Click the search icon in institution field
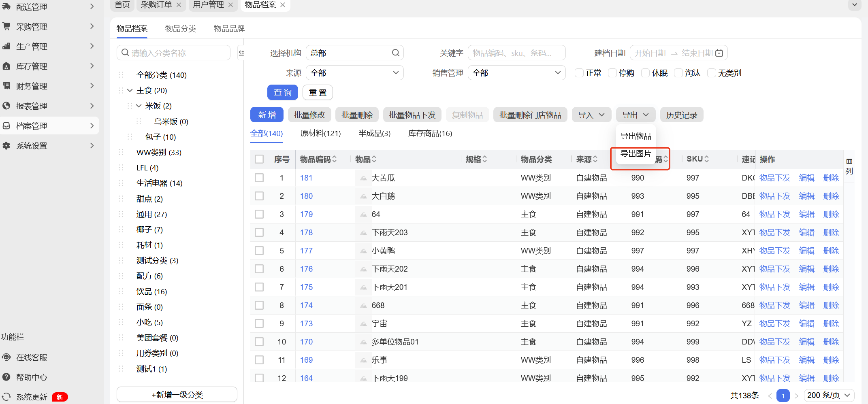Image resolution: width=868 pixels, height=404 pixels. click(x=395, y=53)
